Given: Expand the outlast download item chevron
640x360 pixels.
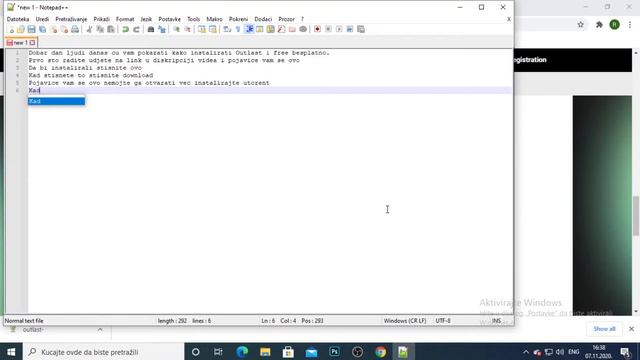Looking at the screenshot, I should click(x=100, y=329).
